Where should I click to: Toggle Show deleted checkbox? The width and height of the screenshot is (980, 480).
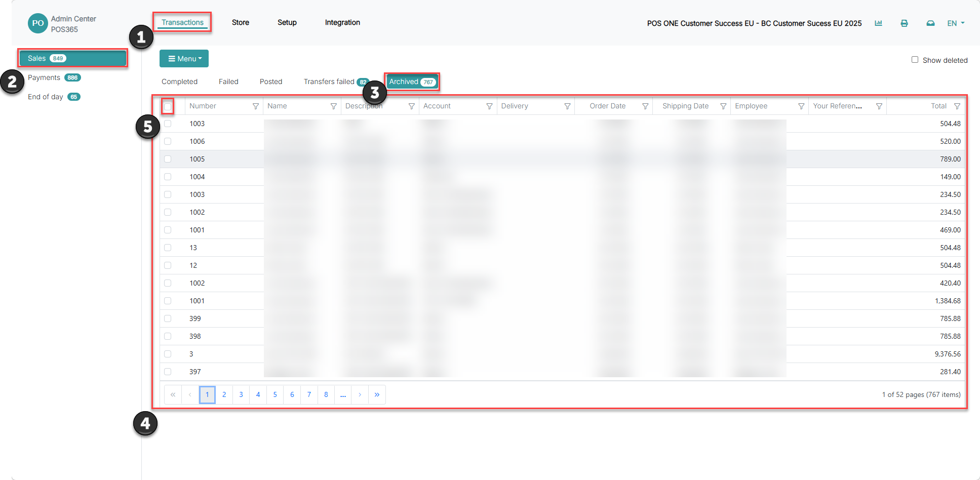(x=915, y=60)
